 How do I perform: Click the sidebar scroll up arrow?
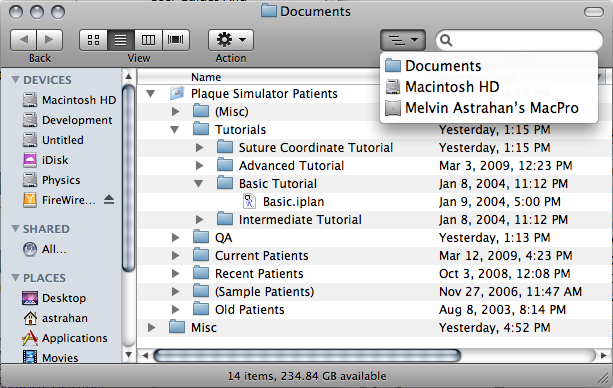128,77
